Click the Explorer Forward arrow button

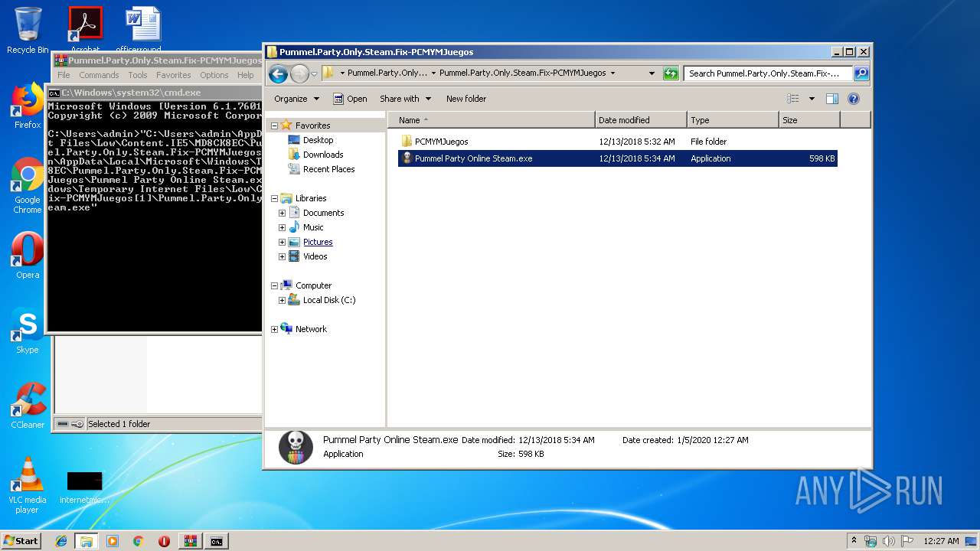pyautogui.click(x=299, y=73)
